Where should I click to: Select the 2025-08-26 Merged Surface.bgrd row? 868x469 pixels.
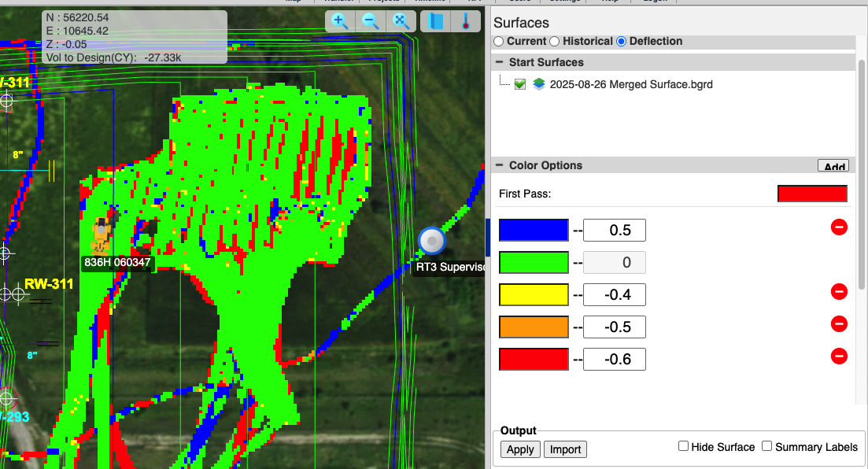(631, 84)
